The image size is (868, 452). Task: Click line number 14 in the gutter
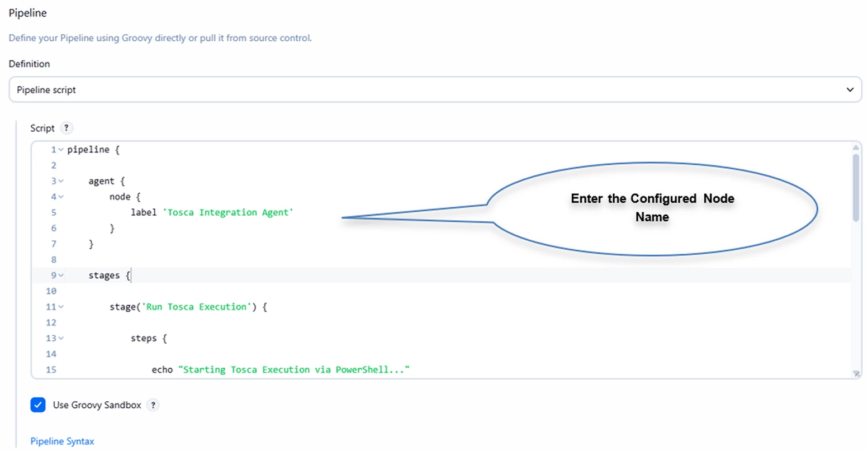coord(51,354)
